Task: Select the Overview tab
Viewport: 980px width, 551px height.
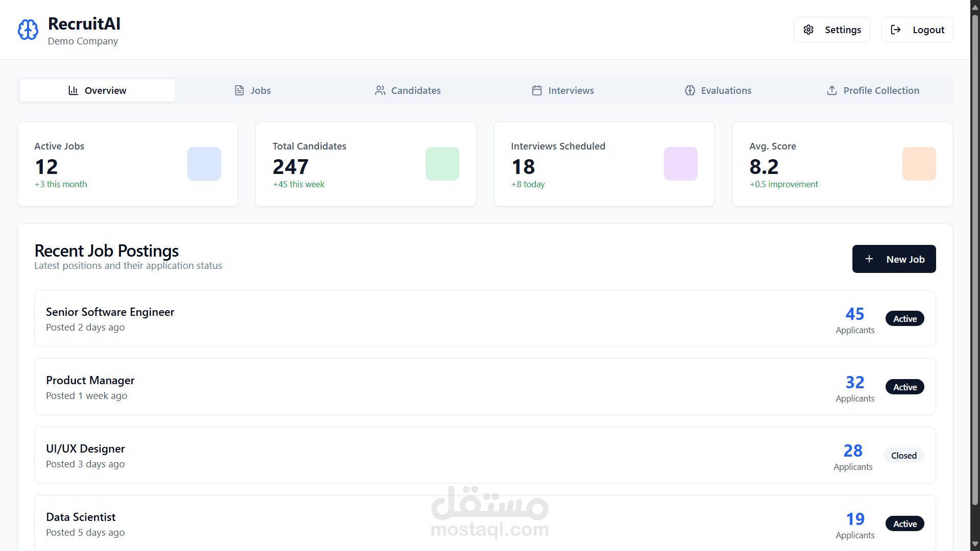Action: click(x=97, y=90)
